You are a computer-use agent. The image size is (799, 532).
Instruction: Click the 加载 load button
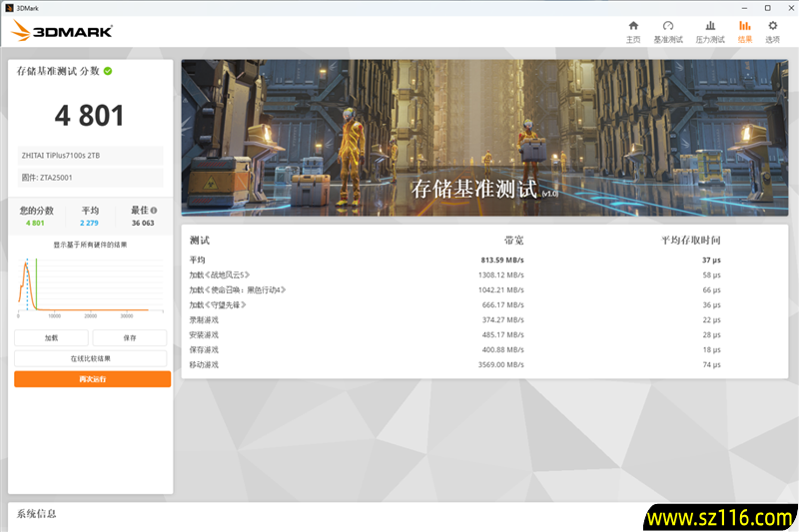[x=52, y=338]
